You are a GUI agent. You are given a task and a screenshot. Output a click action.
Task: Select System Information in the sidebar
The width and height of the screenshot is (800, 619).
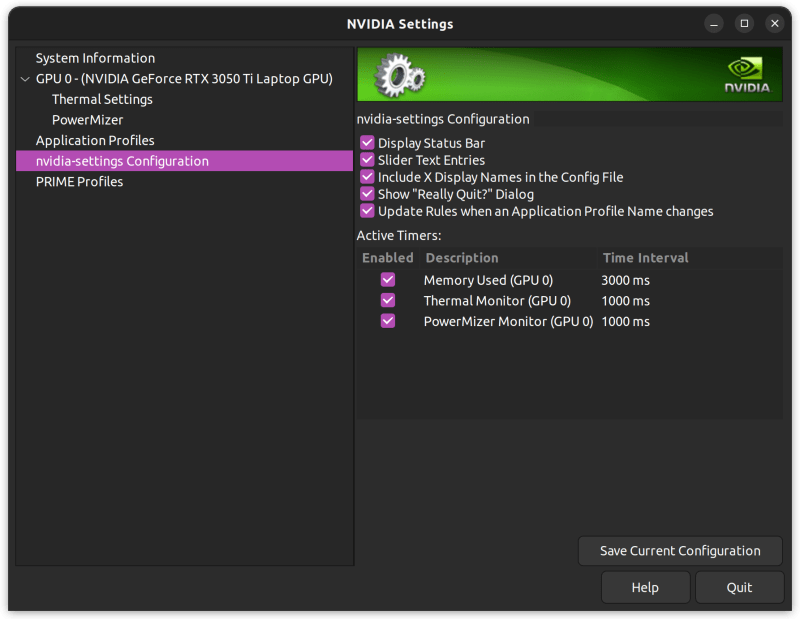tap(99, 57)
